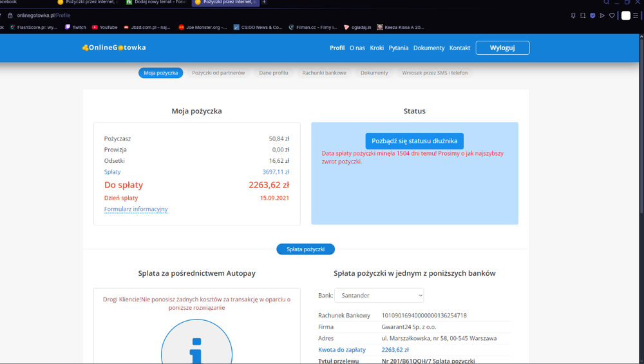The image size is (644, 364).
Task: Open the Bank dropdown showing Santander
Action: tap(379, 296)
